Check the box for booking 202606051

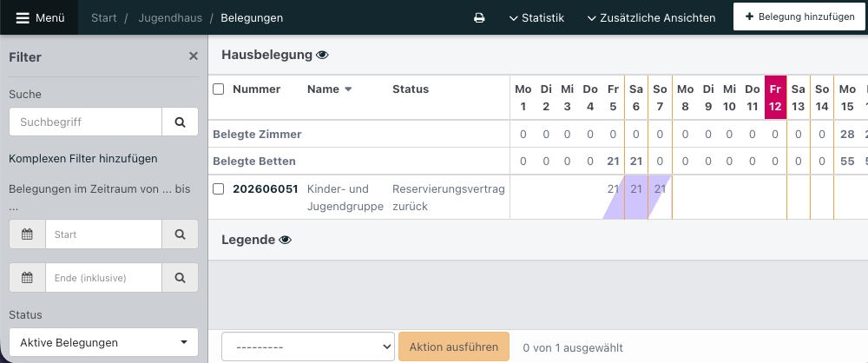(x=219, y=189)
